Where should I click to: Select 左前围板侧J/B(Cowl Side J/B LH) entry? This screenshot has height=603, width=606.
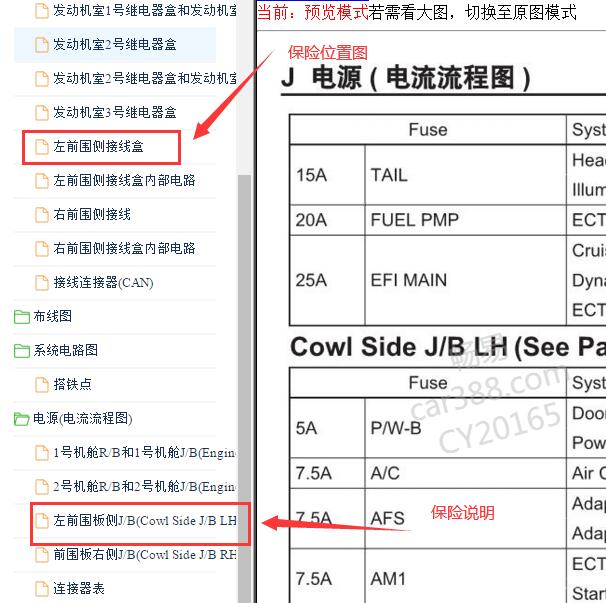click(145, 521)
